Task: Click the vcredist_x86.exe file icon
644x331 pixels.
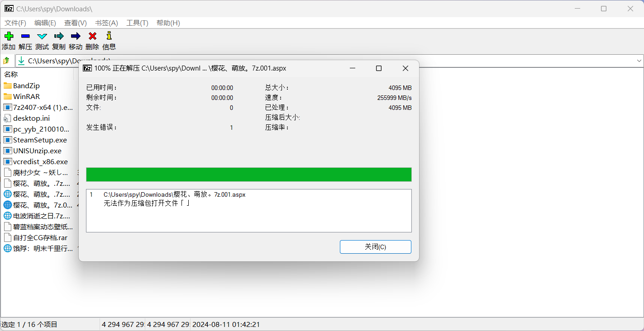Action: tap(7, 161)
